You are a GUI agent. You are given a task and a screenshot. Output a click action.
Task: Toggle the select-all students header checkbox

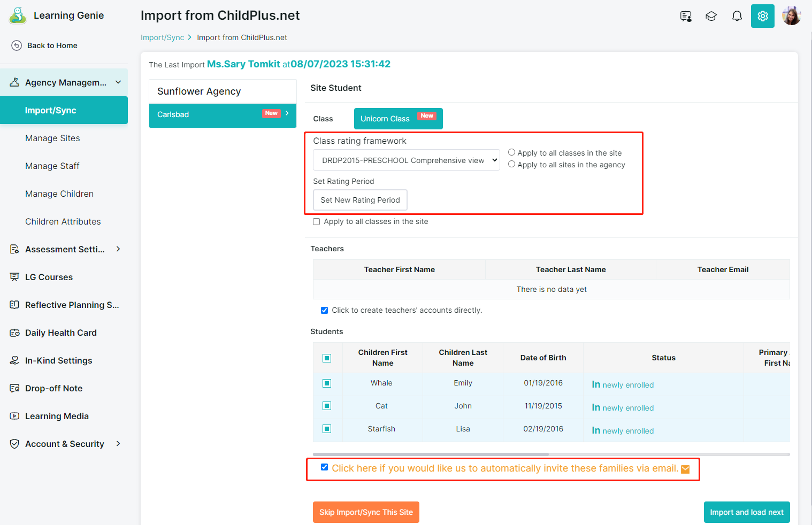click(x=327, y=358)
